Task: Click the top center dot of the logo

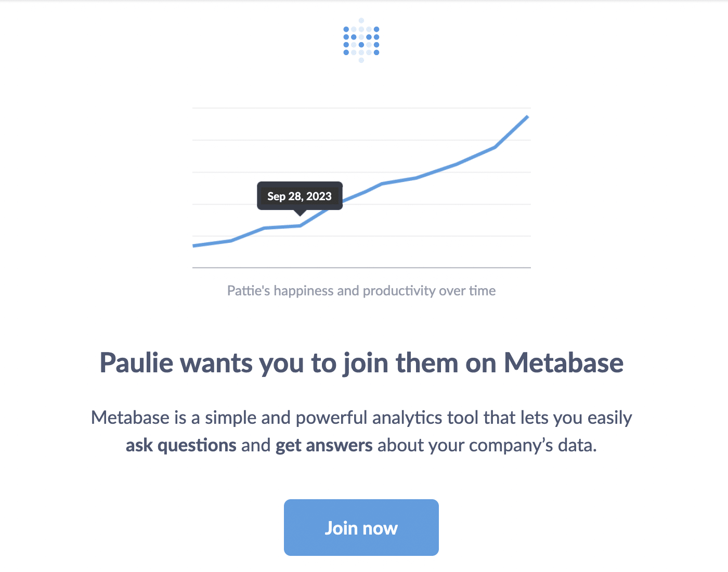Action: click(x=361, y=20)
